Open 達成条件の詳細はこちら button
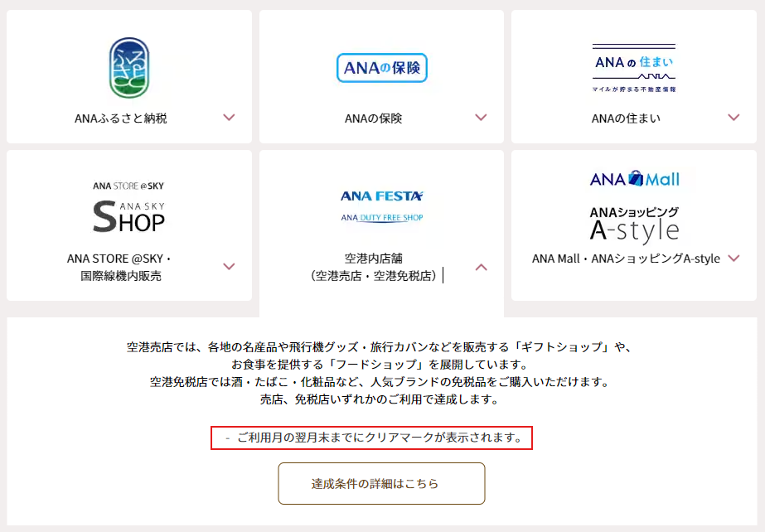The image size is (765, 532). (x=381, y=483)
